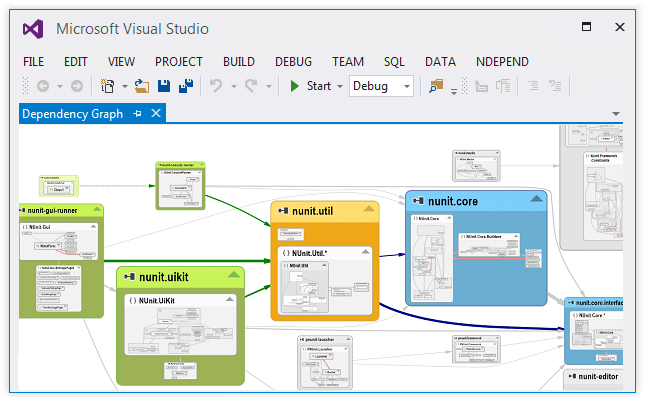Image resolution: width=646 pixels, height=398 pixels.
Task: Open the PROJECT menu
Action: [x=179, y=62]
